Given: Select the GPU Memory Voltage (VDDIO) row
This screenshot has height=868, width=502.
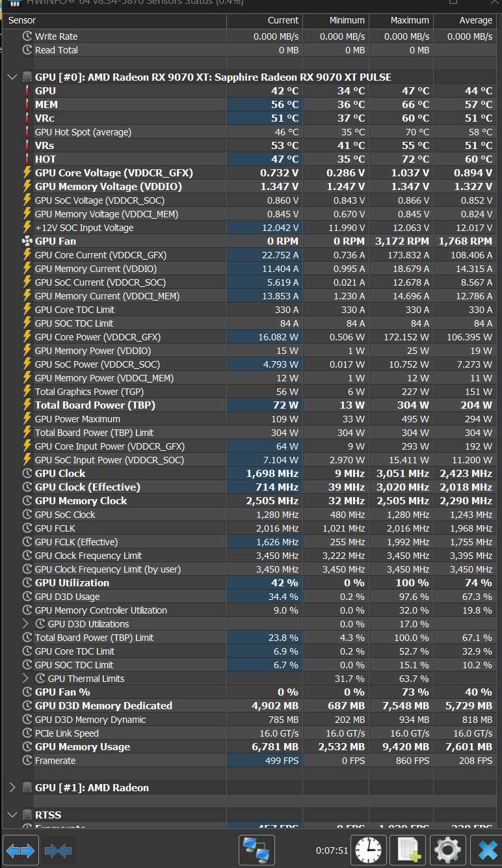Looking at the screenshot, I should 251,187.
